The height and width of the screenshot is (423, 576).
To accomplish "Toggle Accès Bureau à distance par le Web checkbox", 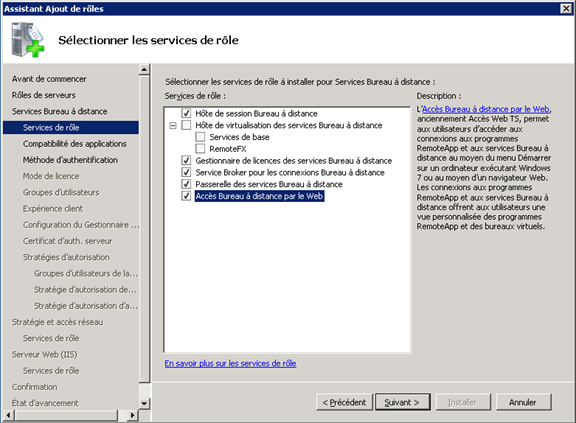I will tap(186, 196).
